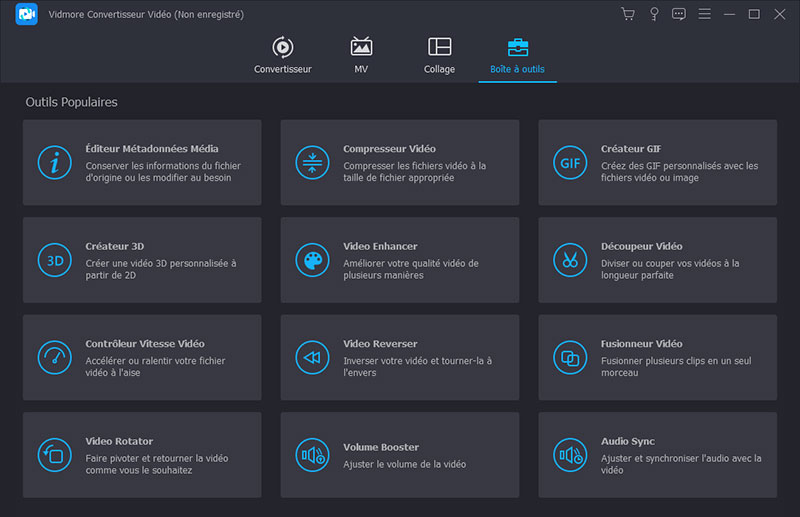Click the Compresseur Vidéo icon
Viewport: 800px width, 517px height.
312,162
